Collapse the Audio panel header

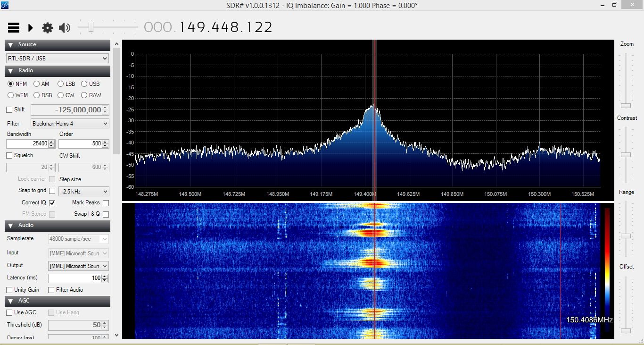tap(58, 226)
